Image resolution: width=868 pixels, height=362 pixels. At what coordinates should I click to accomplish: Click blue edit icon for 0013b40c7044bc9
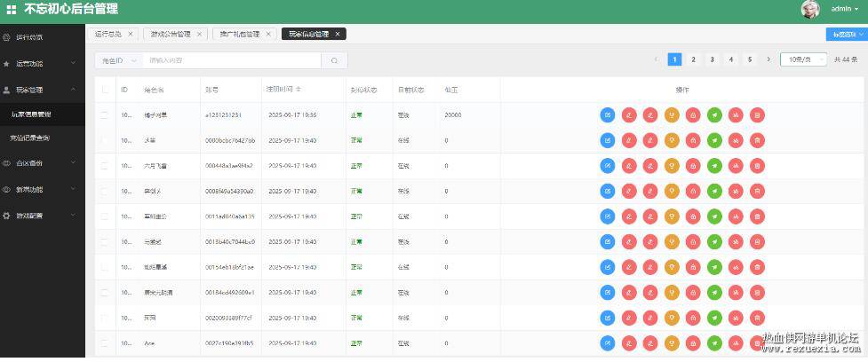(608, 242)
